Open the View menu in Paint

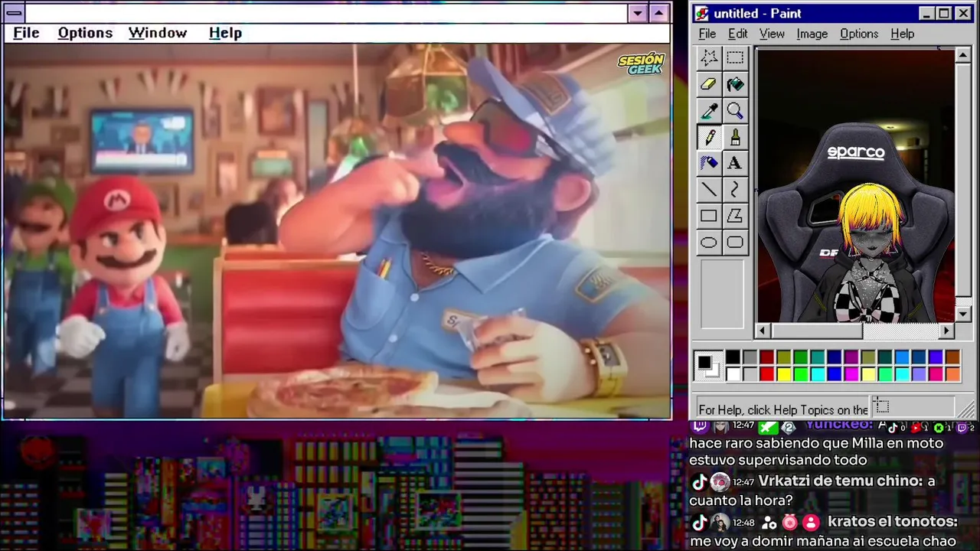tap(772, 34)
